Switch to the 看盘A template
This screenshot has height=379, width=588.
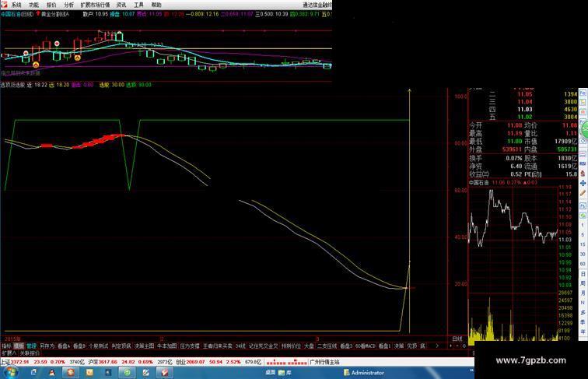pyautogui.click(x=64, y=346)
